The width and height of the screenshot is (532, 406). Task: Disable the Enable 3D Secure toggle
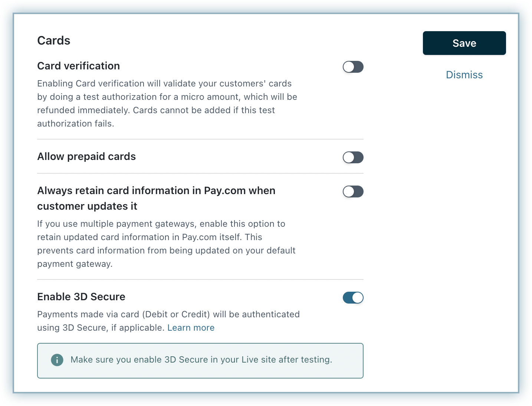click(353, 298)
